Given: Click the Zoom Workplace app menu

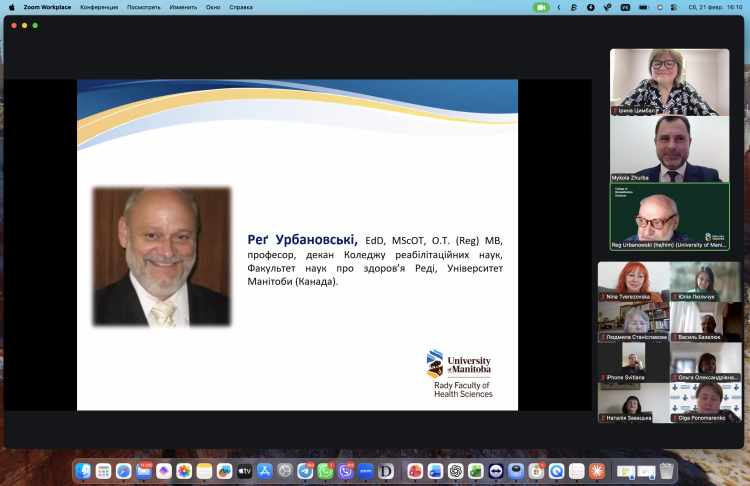Looking at the screenshot, I should coord(48,7).
